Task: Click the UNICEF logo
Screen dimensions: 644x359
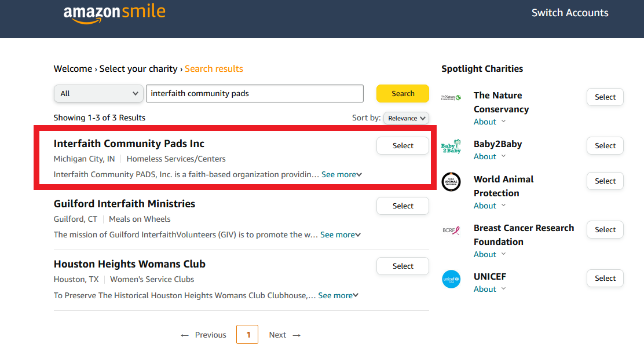Action: 451,279
